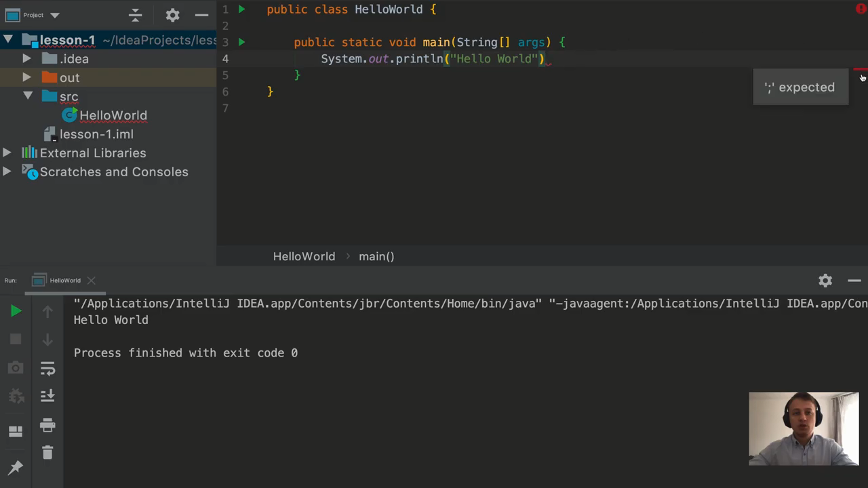Run the program with the green Rerun icon
Image resolution: width=868 pixels, height=488 pixels.
pyautogui.click(x=16, y=311)
